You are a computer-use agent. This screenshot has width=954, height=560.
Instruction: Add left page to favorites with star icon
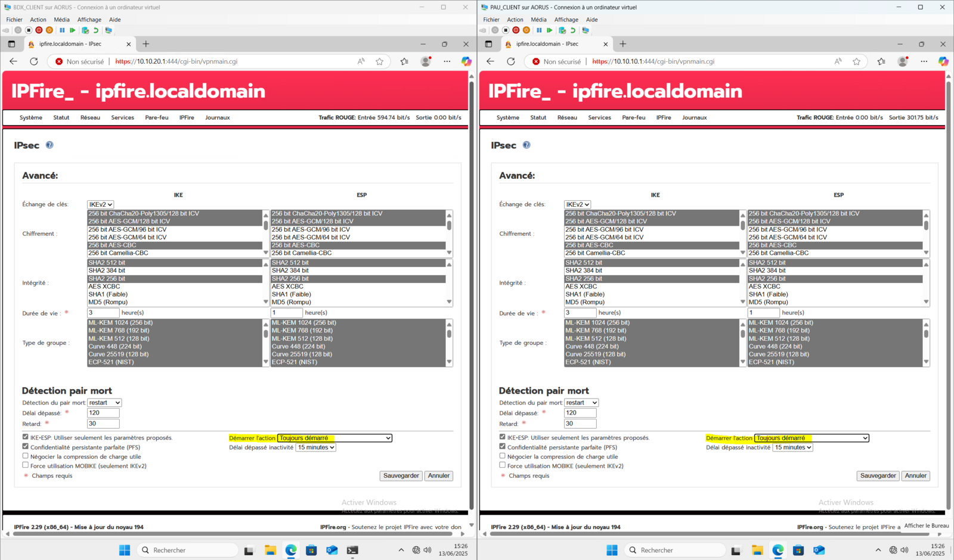(x=379, y=61)
